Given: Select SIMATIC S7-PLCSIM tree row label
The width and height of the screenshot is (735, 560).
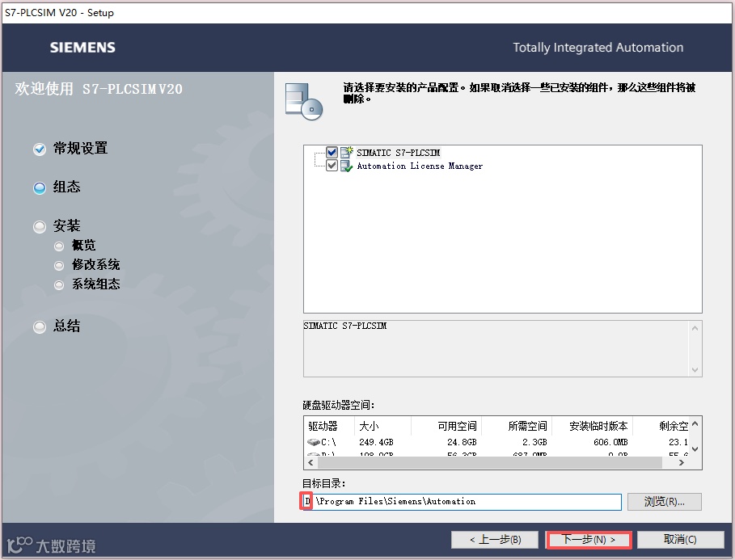Looking at the screenshot, I should (x=399, y=153).
